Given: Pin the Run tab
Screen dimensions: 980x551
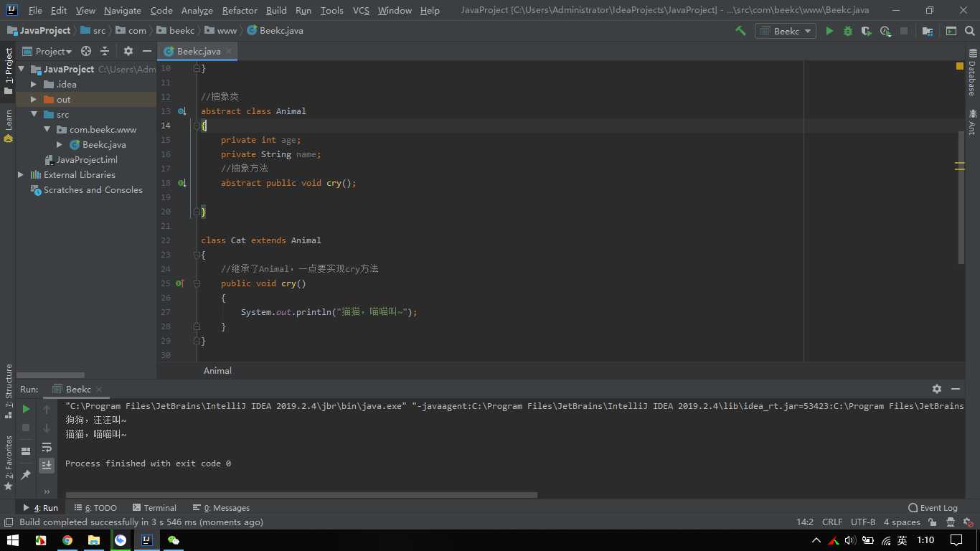Looking at the screenshot, I should tap(26, 475).
